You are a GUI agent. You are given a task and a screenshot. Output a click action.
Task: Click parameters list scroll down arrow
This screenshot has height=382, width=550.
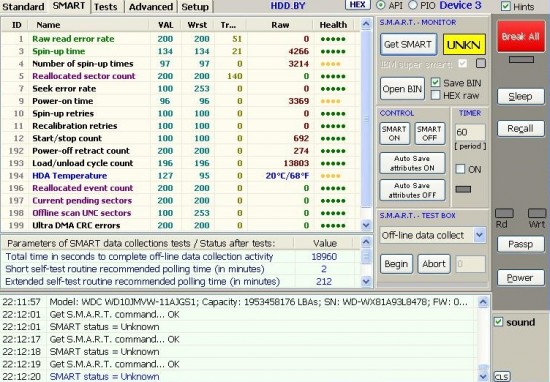tap(366, 281)
